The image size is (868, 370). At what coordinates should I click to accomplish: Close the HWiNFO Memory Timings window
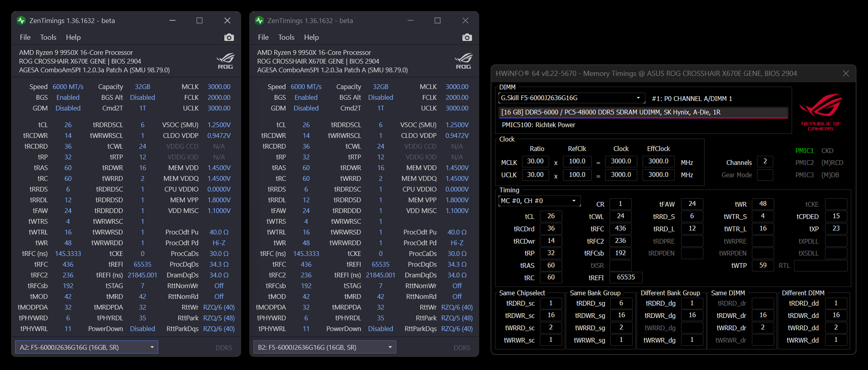click(x=846, y=74)
